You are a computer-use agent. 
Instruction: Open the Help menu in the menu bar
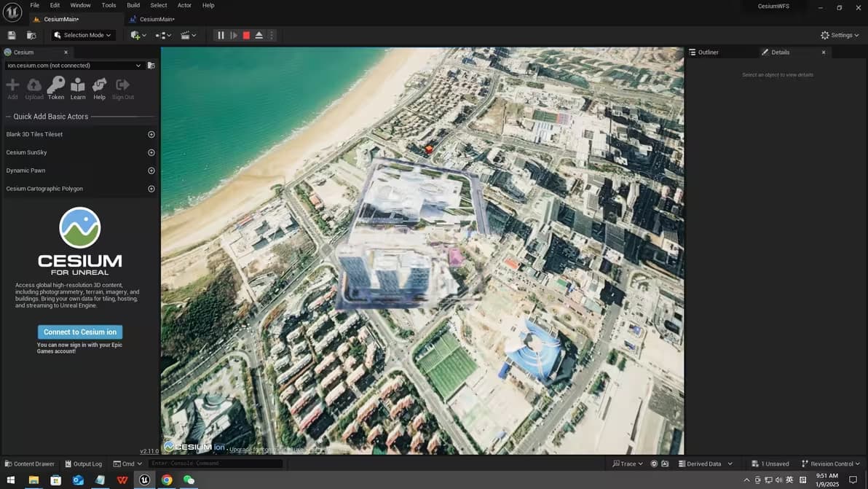tap(208, 5)
